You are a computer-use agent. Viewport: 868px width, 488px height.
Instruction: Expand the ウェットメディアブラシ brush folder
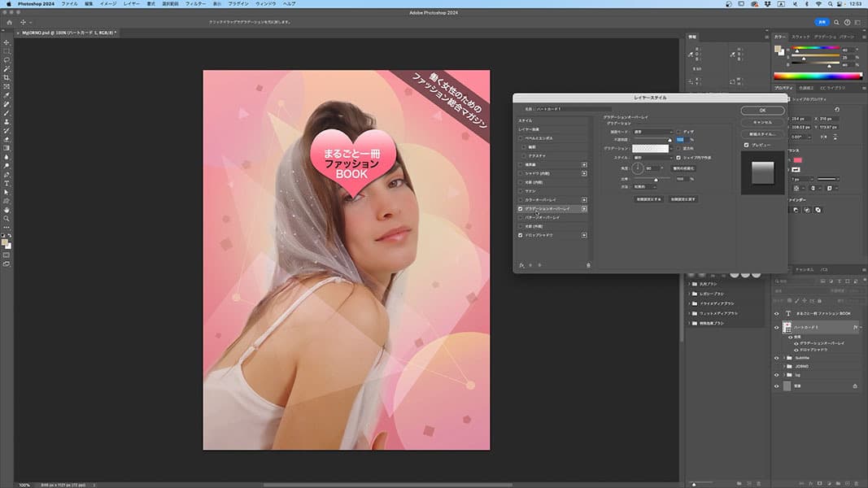pos(691,312)
